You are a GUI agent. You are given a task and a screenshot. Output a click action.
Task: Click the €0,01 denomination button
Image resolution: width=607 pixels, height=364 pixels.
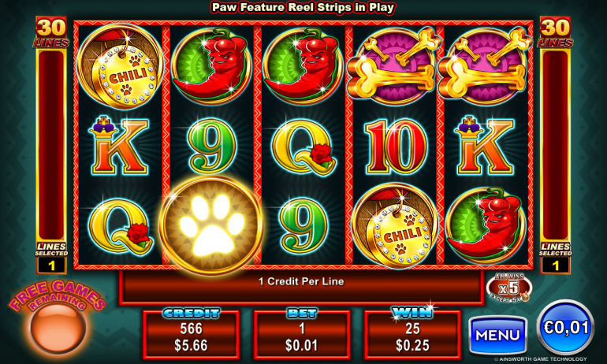tap(565, 327)
